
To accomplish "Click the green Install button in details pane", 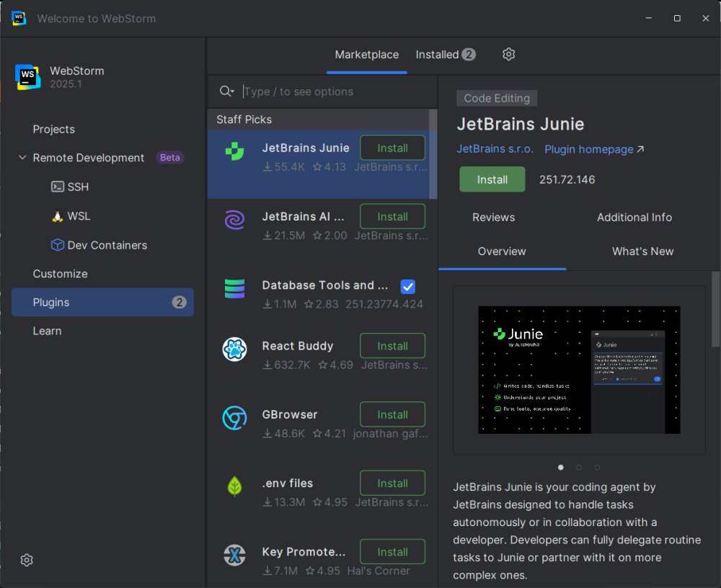I will coord(492,179).
